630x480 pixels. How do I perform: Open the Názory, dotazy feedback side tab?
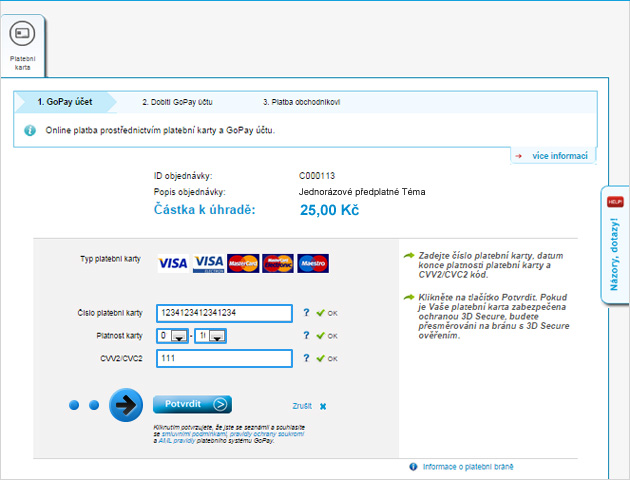click(614, 245)
